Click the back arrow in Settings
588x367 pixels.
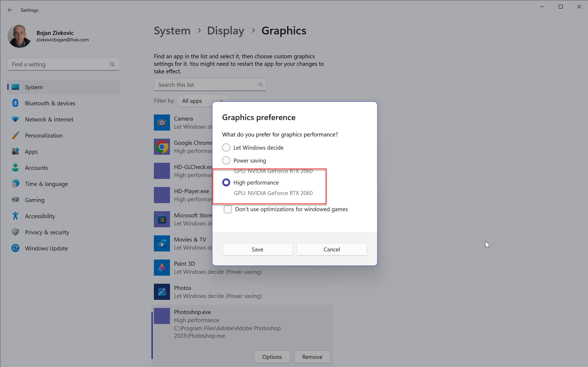click(10, 10)
